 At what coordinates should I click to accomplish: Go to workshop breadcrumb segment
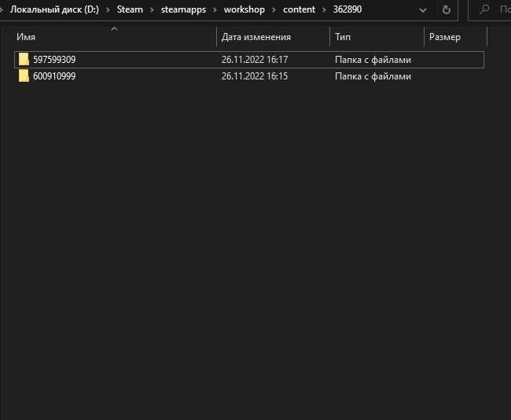[x=244, y=9]
